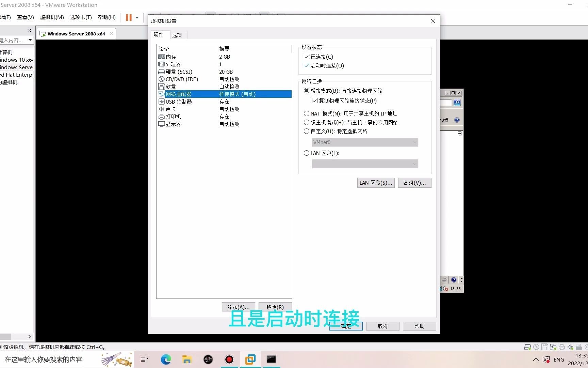Click the 添加(A)... button

click(x=238, y=307)
